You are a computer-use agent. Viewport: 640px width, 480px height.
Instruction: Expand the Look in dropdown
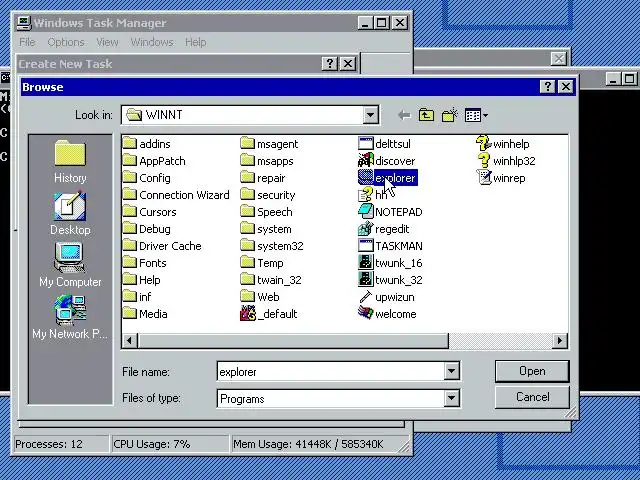[370, 116]
